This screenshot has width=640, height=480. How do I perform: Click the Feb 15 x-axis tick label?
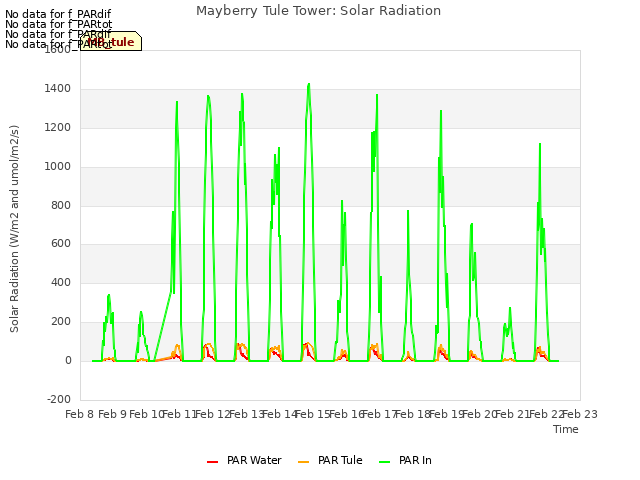click(313, 414)
